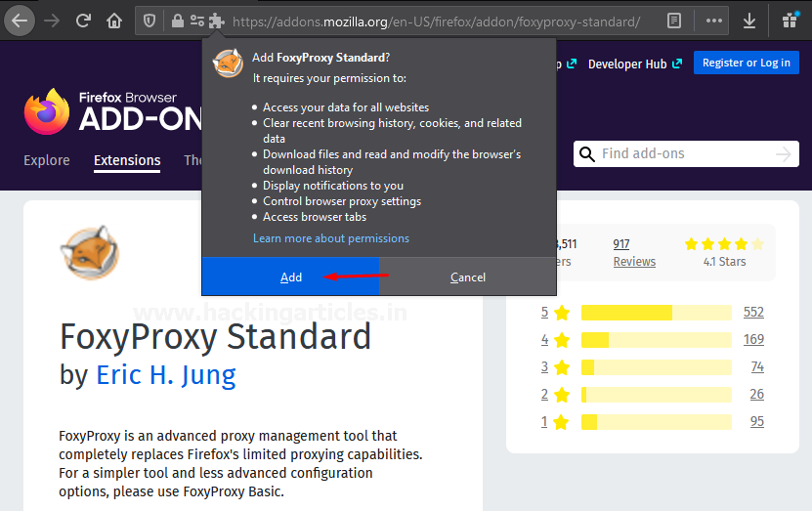Switch to the Explore tab
Image resolution: width=812 pixels, height=511 pixels.
[x=47, y=160]
